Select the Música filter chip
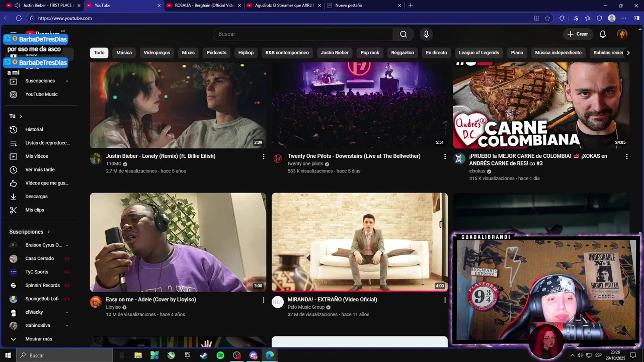Screen dimensions: 644x362 tap(124, 53)
